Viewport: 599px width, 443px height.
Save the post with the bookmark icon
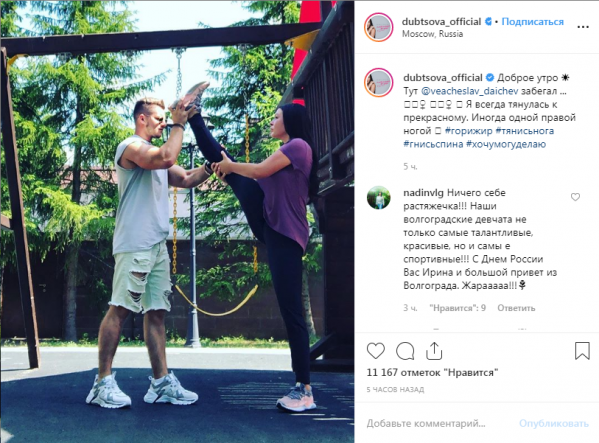click(582, 351)
